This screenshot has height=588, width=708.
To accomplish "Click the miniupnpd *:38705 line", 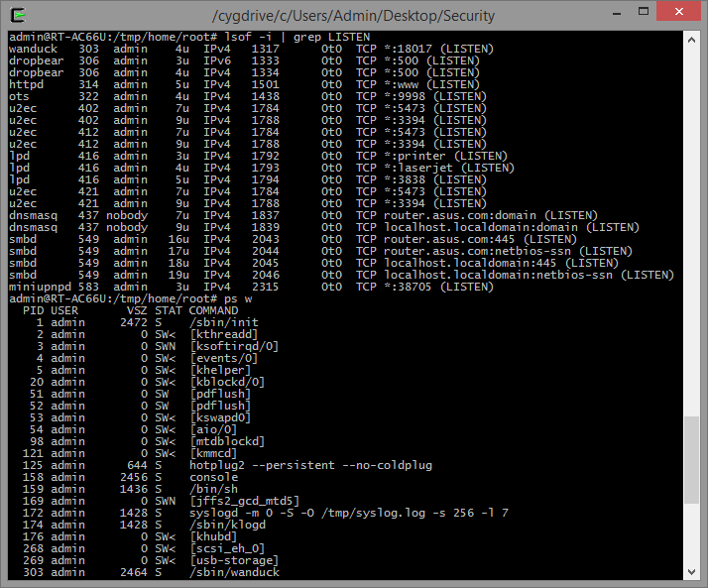I will pyautogui.click(x=251, y=287).
